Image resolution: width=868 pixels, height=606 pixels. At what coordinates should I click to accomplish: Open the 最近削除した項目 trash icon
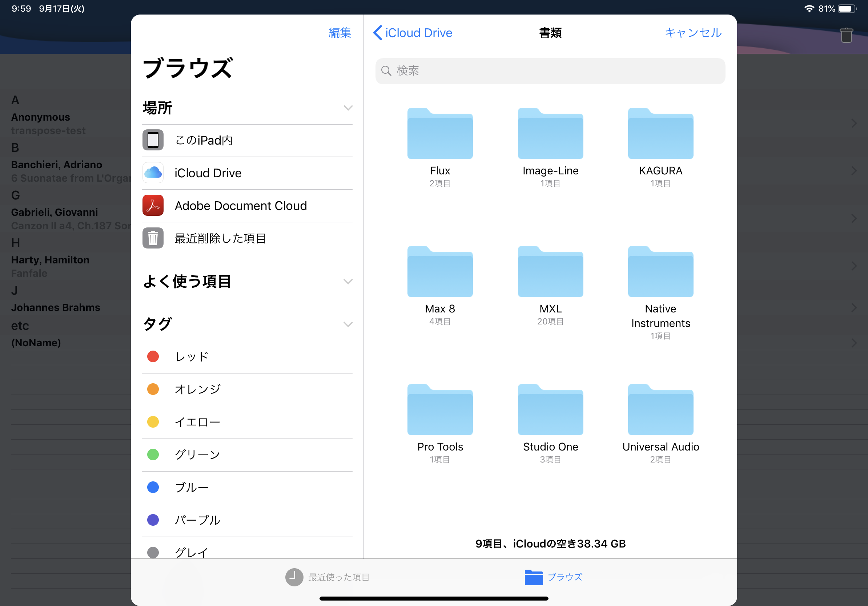(153, 238)
